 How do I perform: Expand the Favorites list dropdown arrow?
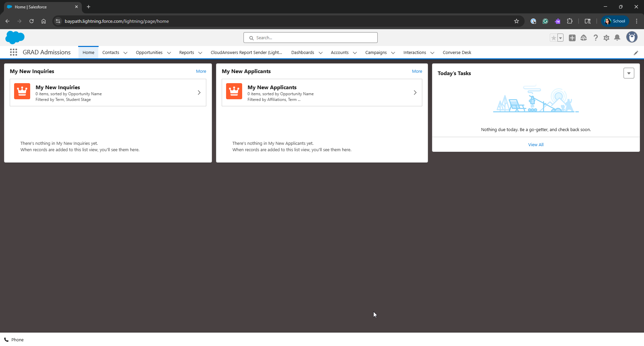[560, 38]
